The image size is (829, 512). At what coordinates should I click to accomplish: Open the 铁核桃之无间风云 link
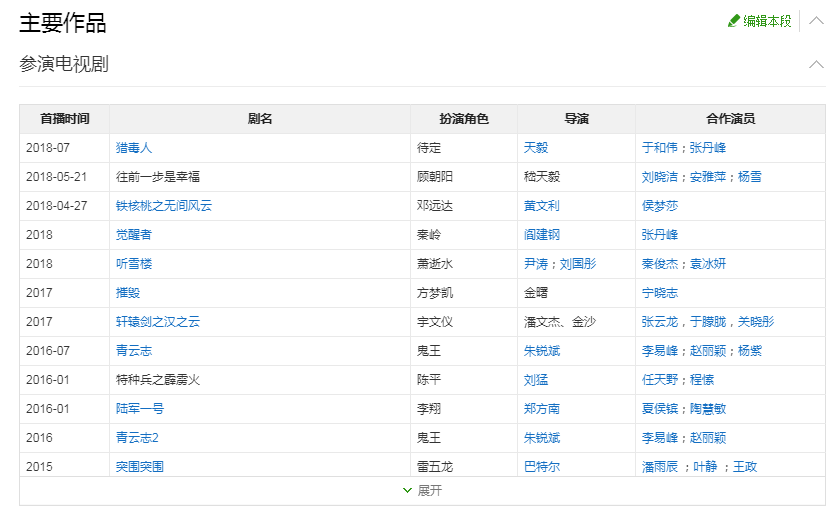164,206
